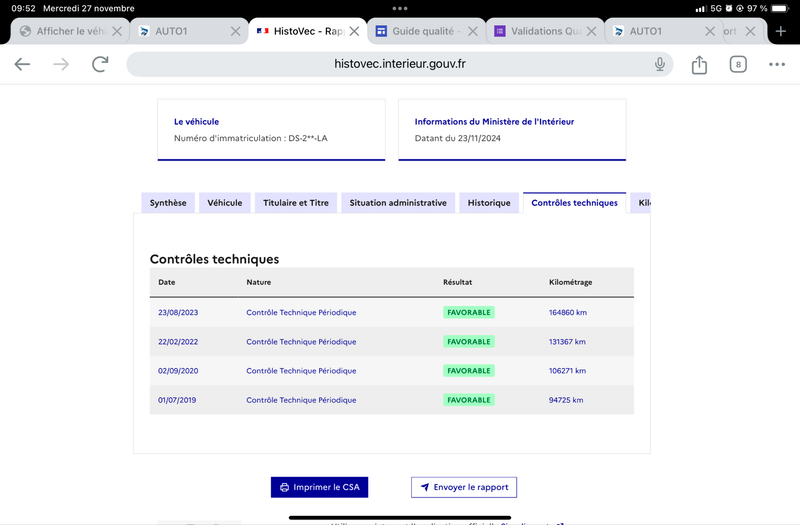This screenshot has height=525, width=800.
Task: Click the Résultat column header
Action: (x=458, y=282)
